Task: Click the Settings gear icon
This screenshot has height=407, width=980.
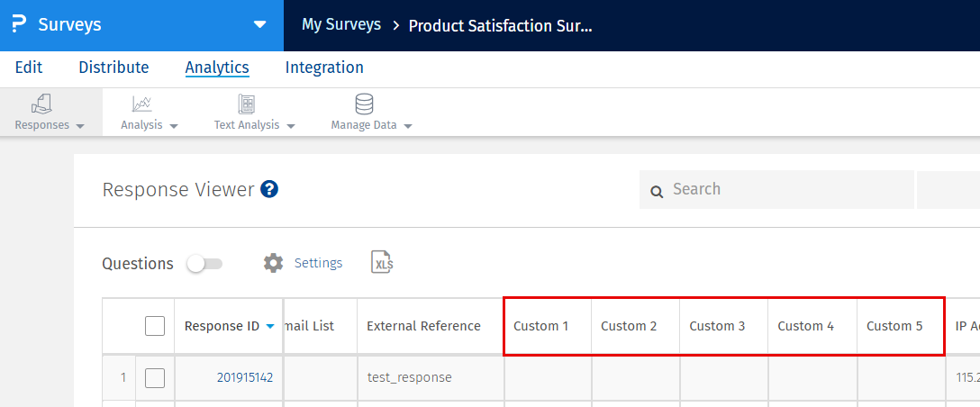Action: [273, 263]
